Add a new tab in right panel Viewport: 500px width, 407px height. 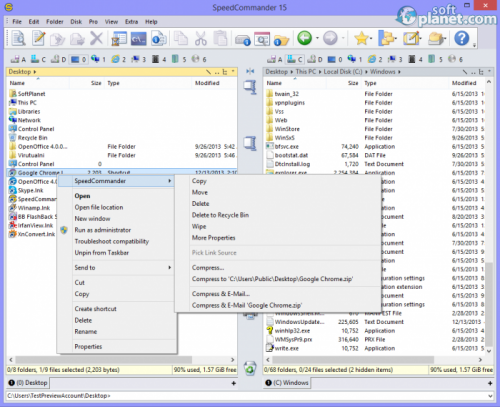click(490, 383)
